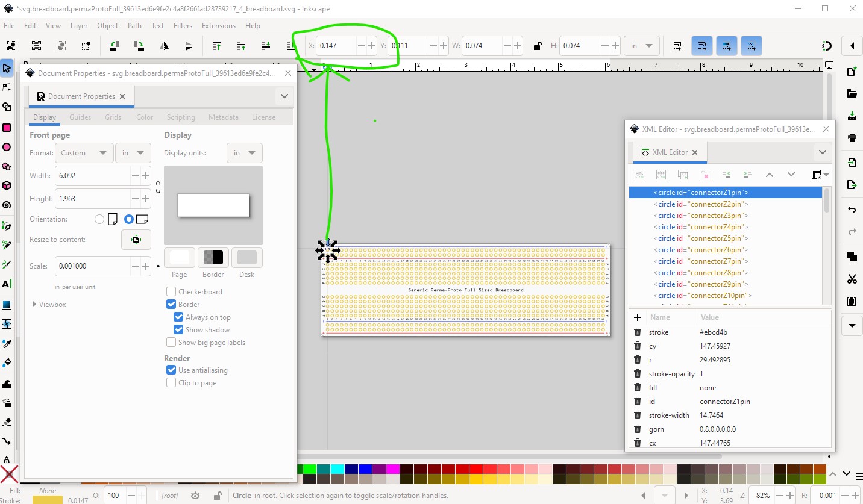Switch to the Grids tab

click(113, 117)
